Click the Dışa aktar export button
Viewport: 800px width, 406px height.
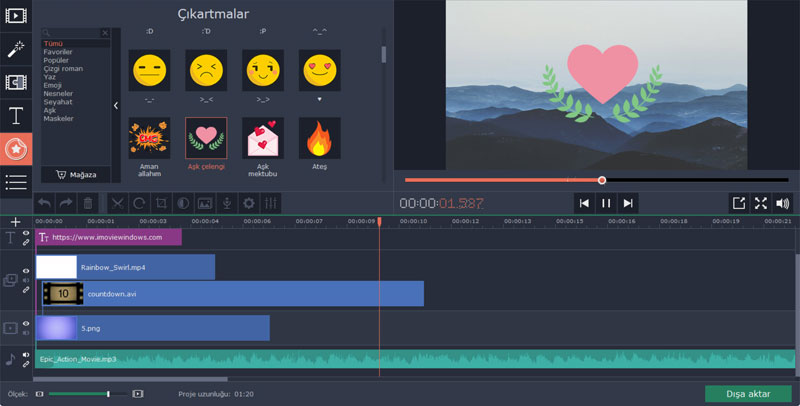point(748,394)
